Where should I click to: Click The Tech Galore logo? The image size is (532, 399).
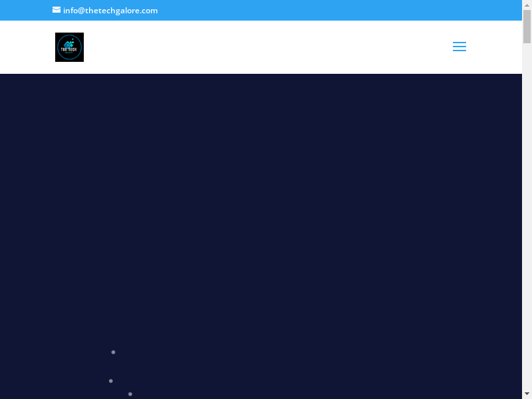coord(69,47)
